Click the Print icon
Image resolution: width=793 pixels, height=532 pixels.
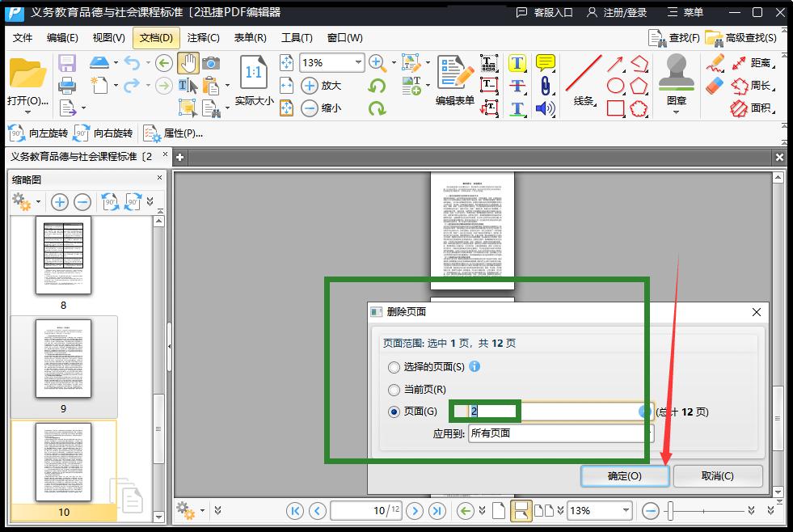point(67,86)
